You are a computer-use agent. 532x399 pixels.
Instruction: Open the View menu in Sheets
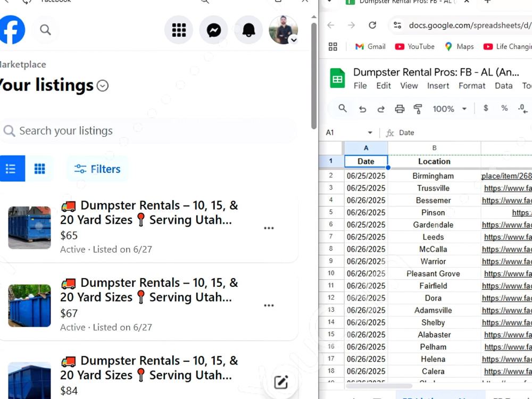pos(409,86)
